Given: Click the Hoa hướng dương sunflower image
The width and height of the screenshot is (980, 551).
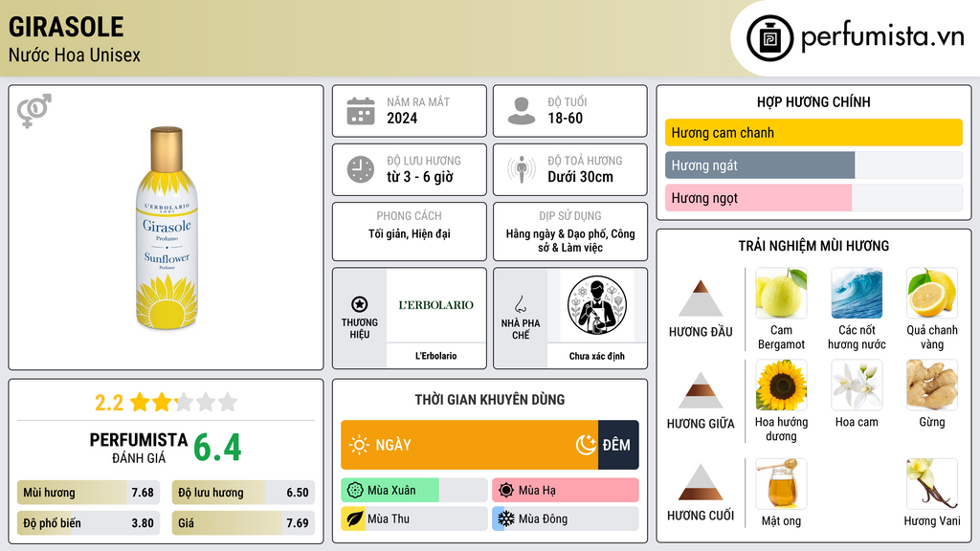Looking at the screenshot, I should point(781,386).
